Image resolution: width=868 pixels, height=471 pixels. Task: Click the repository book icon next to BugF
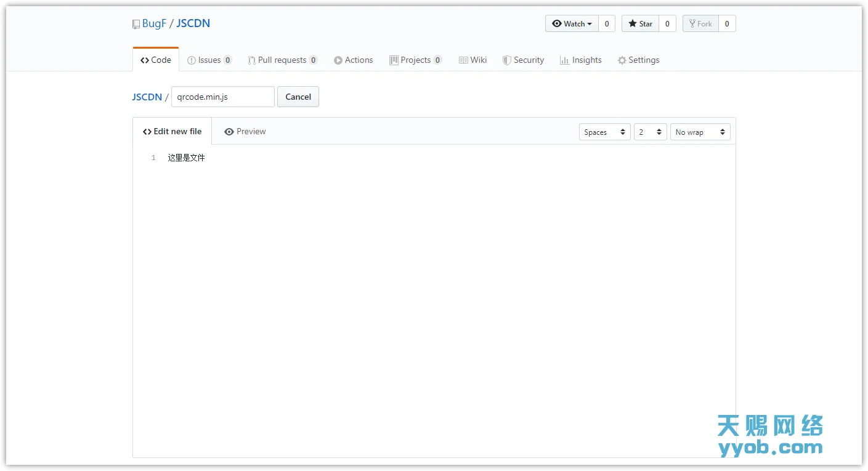(136, 23)
